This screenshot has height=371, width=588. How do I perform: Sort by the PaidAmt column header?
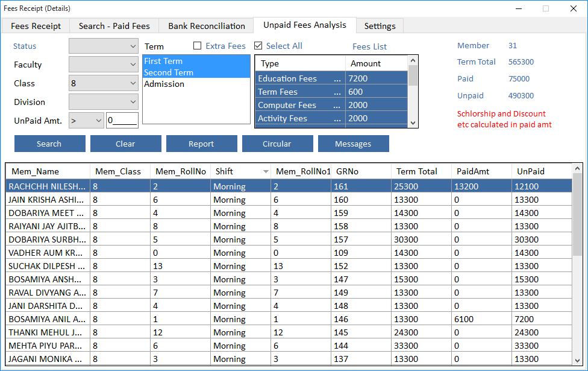click(481, 171)
